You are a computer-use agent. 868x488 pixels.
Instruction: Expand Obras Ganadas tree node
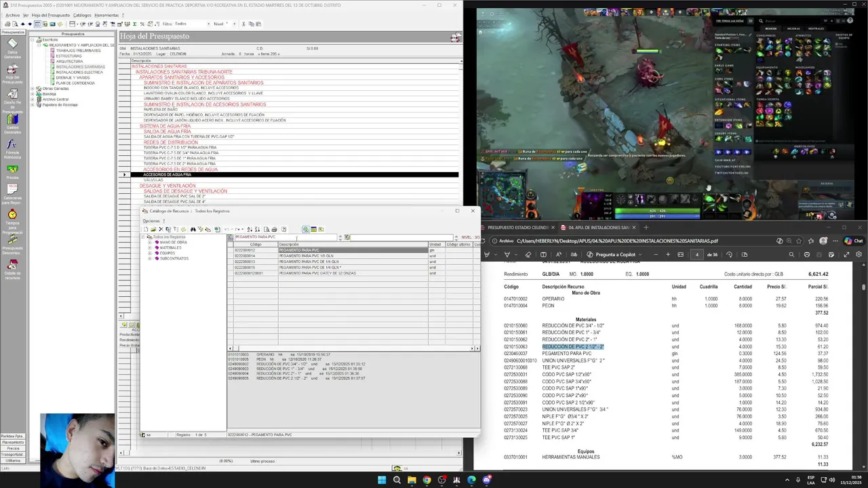pos(32,89)
